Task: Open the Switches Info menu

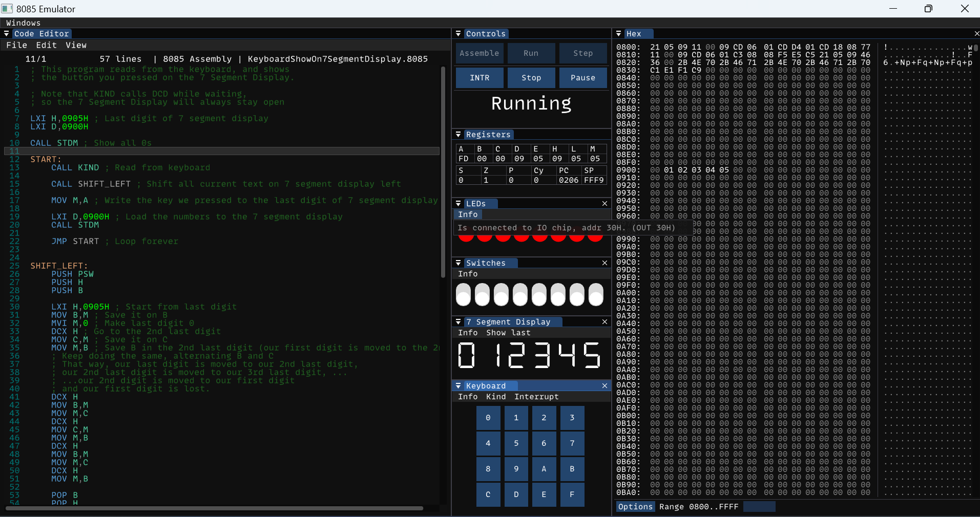Action: tap(468, 274)
